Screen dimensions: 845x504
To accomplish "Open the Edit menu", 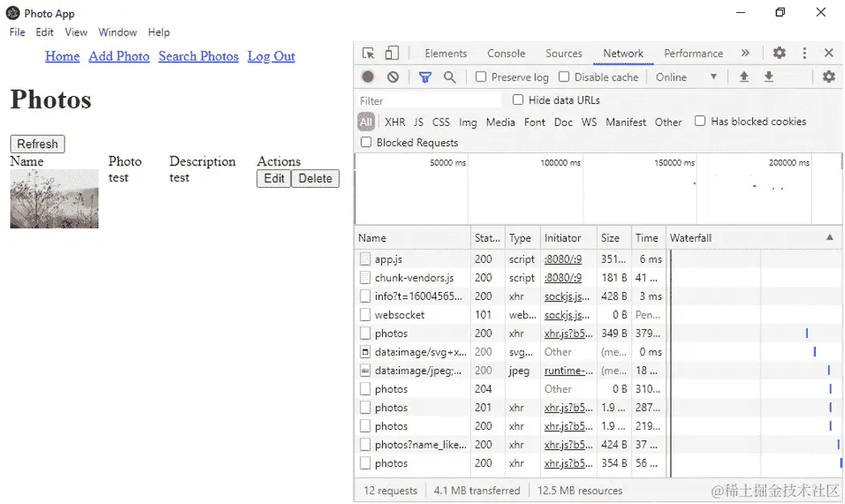I will 44,32.
